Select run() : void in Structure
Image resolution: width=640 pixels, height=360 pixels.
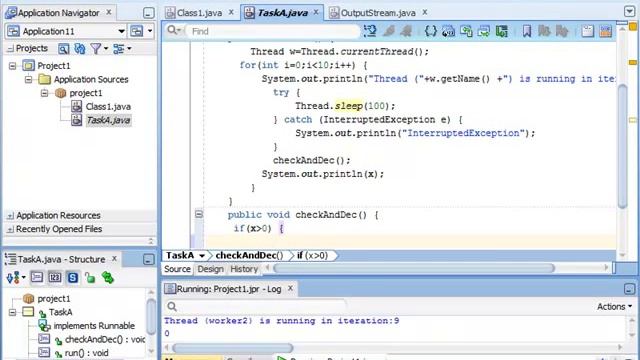tap(87, 353)
